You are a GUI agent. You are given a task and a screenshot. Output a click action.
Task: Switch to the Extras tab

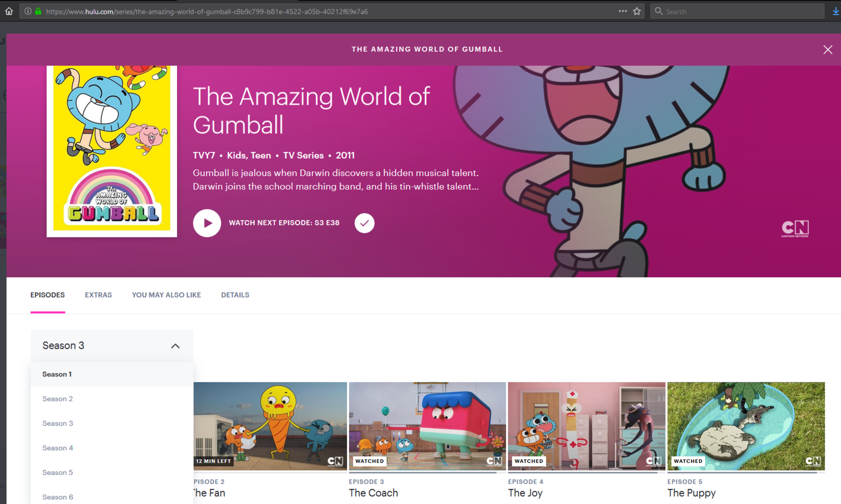(98, 295)
